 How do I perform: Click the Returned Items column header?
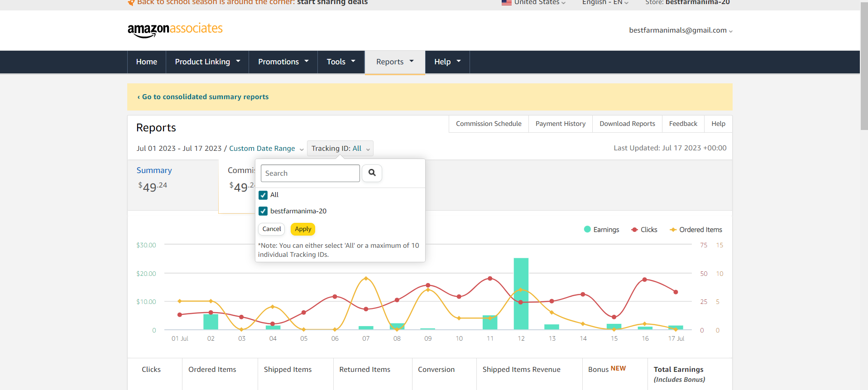click(x=365, y=370)
